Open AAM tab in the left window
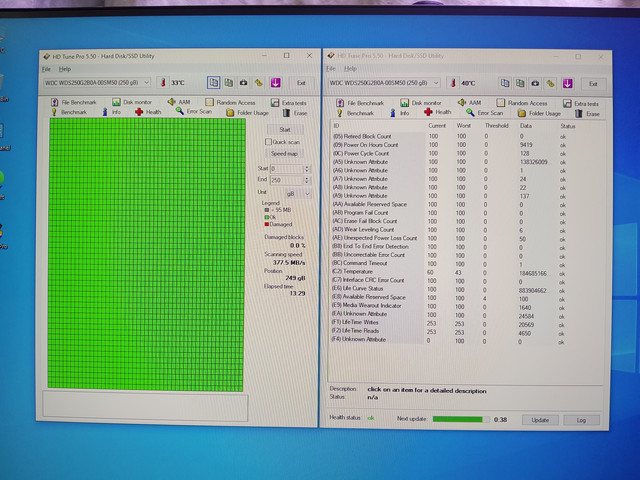The image size is (640, 480). tap(179, 102)
